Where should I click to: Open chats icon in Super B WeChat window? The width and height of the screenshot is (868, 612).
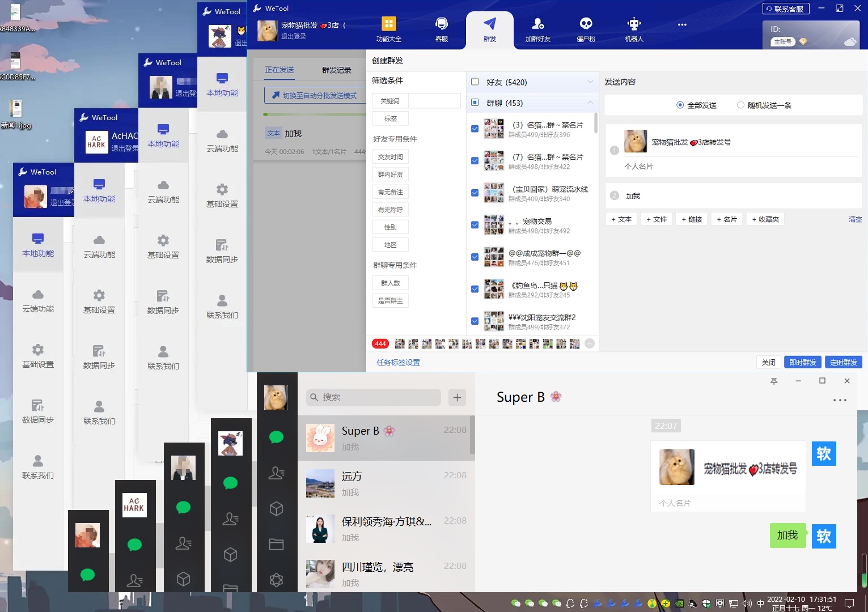(x=276, y=437)
